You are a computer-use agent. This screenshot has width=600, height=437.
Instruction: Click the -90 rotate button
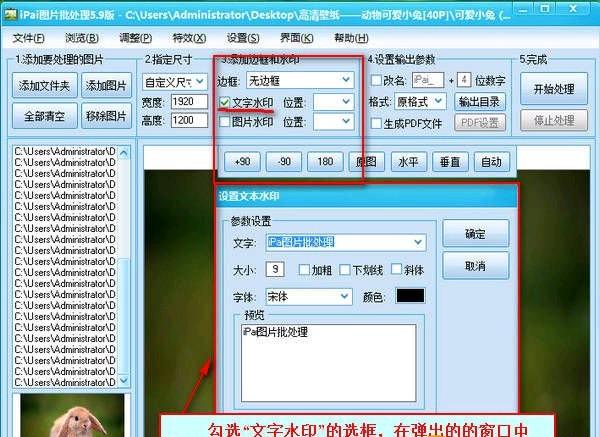tap(284, 162)
